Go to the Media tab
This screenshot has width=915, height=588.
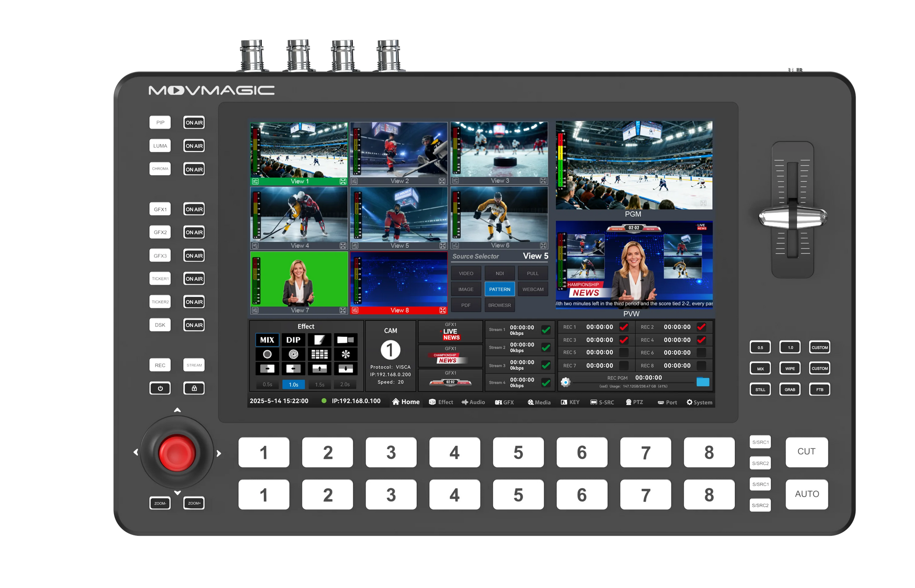click(539, 402)
